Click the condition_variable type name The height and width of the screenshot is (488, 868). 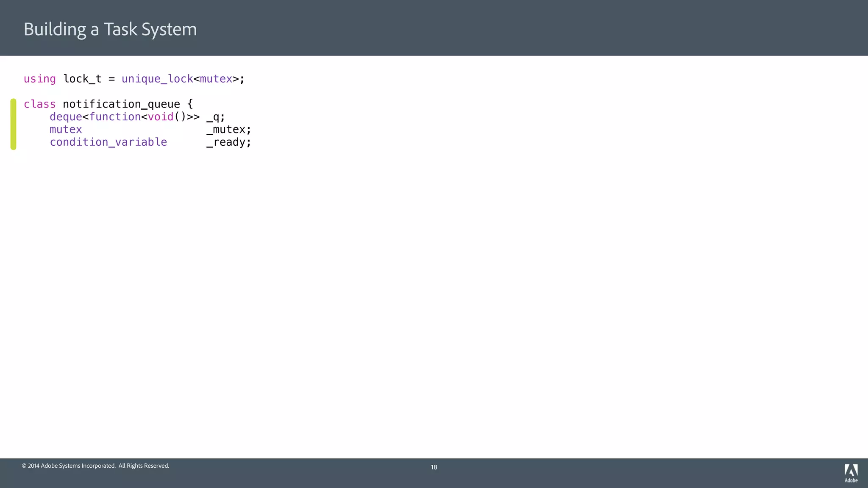pos(108,142)
